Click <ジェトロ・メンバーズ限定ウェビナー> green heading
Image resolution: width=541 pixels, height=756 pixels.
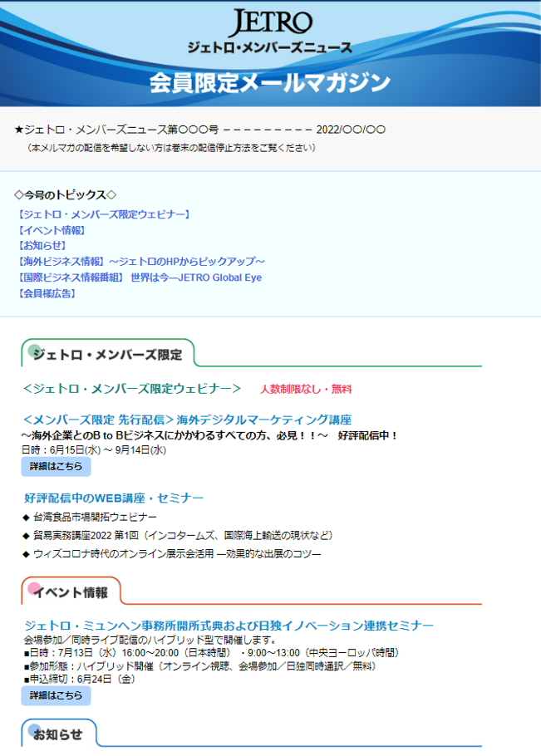[x=131, y=389]
